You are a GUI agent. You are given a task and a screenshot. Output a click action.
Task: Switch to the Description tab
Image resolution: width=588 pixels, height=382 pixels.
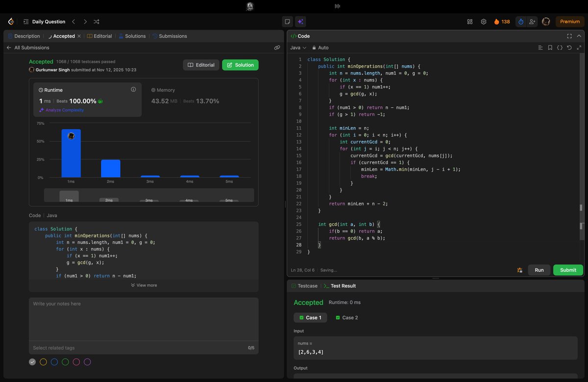click(24, 36)
